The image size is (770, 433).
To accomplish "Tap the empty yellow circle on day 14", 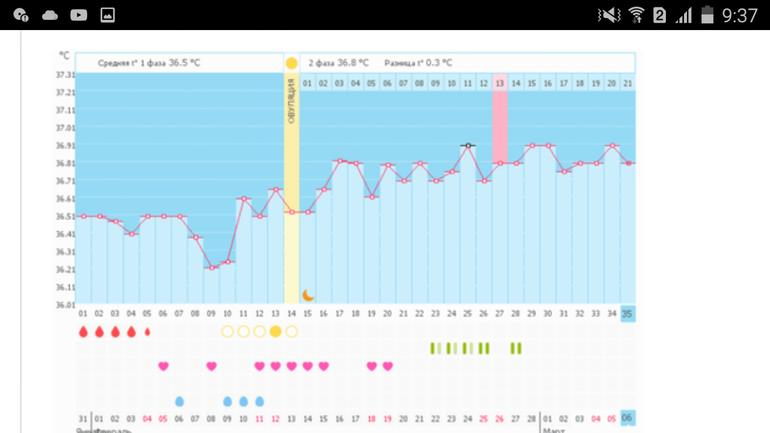I will tap(291, 331).
